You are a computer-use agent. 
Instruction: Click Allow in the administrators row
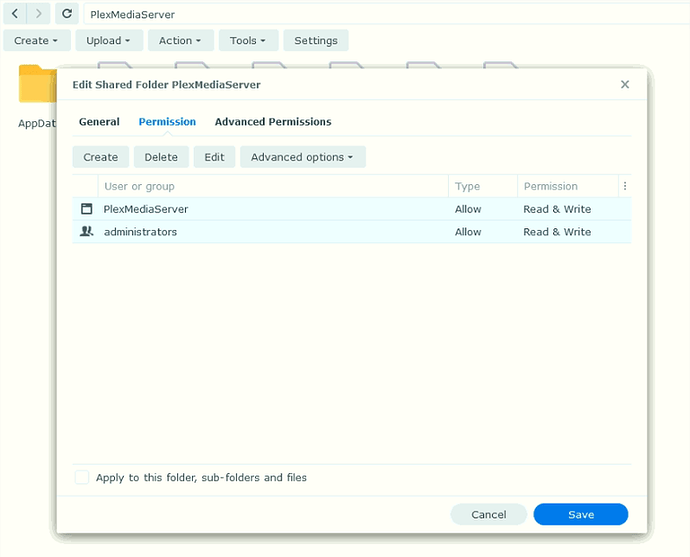tap(468, 232)
